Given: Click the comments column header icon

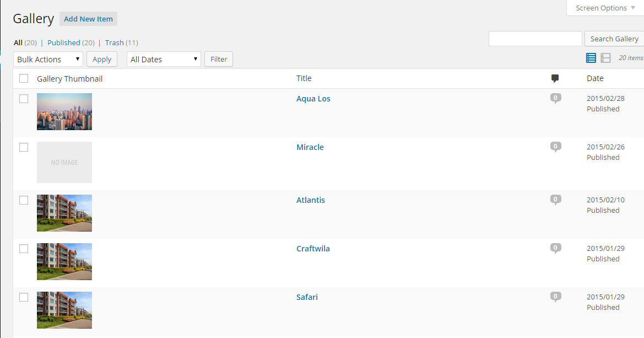Looking at the screenshot, I should (x=555, y=79).
